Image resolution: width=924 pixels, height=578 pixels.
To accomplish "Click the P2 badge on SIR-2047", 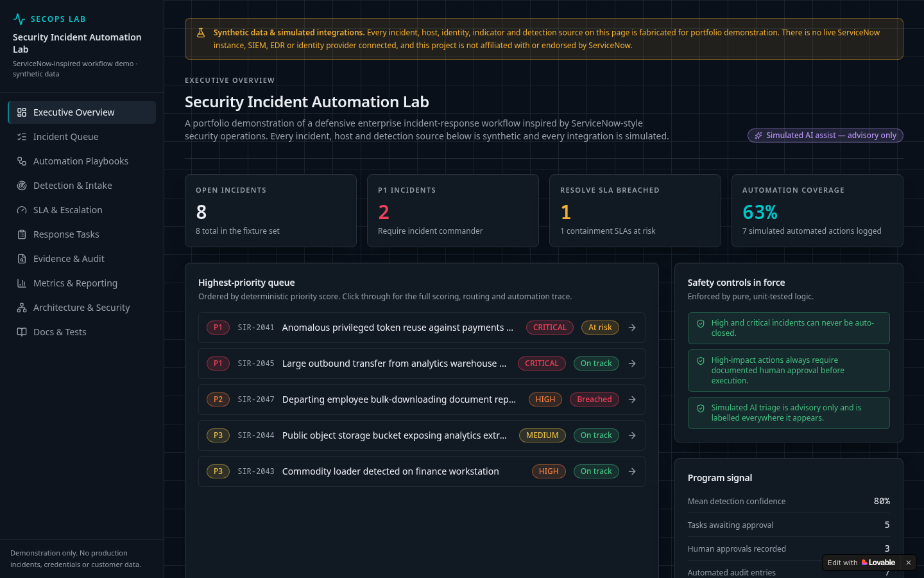I will click(218, 399).
